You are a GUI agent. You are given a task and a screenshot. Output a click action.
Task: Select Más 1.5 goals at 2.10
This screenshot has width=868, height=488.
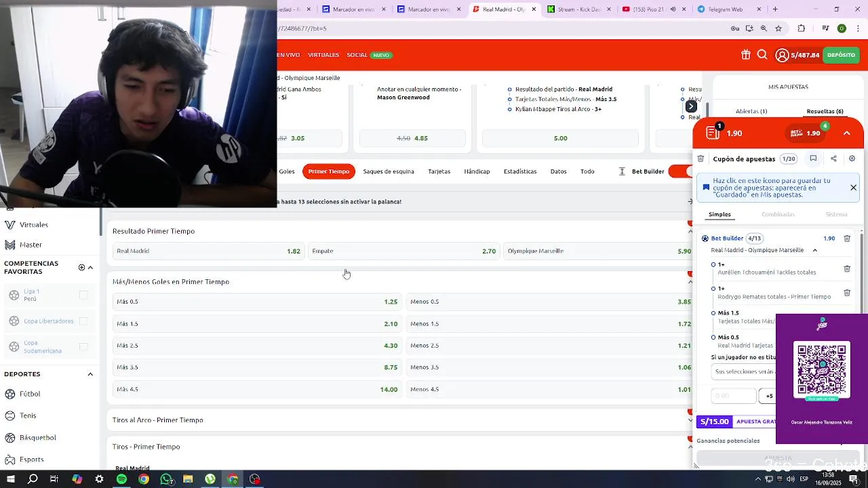pos(257,324)
